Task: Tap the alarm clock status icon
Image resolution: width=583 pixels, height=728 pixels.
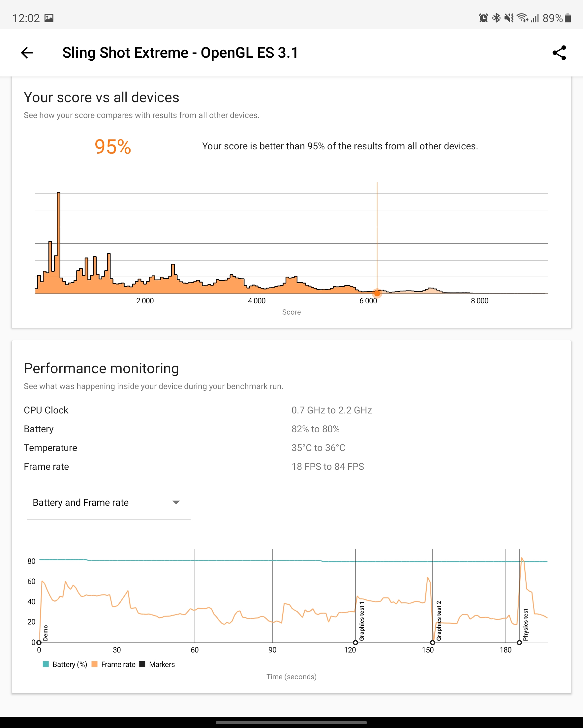Action: tap(483, 18)
